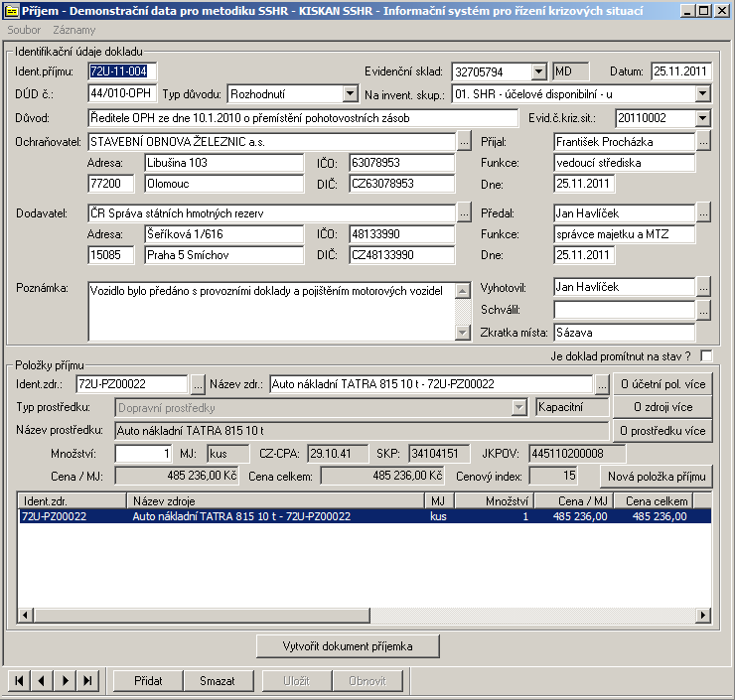Open lookup button next to Předal field
Viewport: 735px width, 700px height.
[x=703, y=213]
